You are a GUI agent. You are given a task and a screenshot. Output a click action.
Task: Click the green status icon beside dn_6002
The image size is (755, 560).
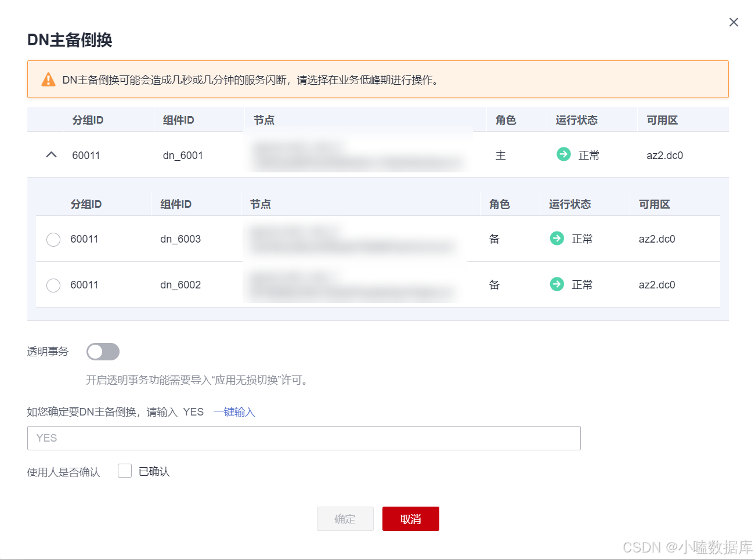click(x=557, y=284)
